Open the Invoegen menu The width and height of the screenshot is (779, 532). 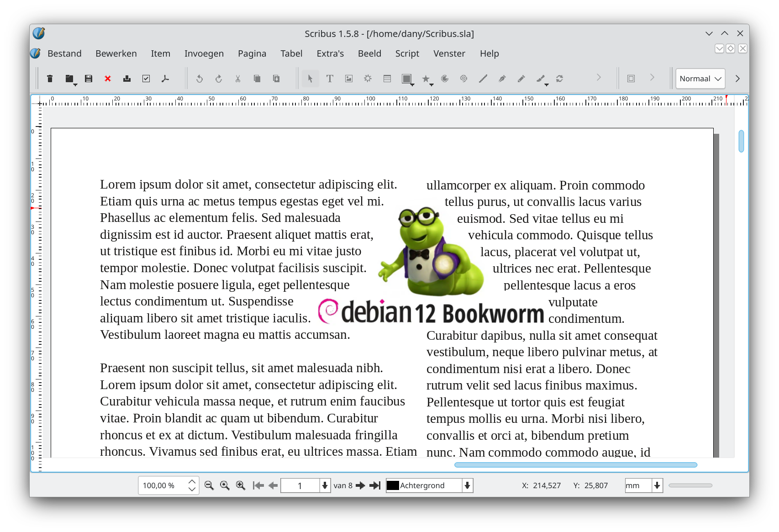pyautogui.click(x=204, y=53)
